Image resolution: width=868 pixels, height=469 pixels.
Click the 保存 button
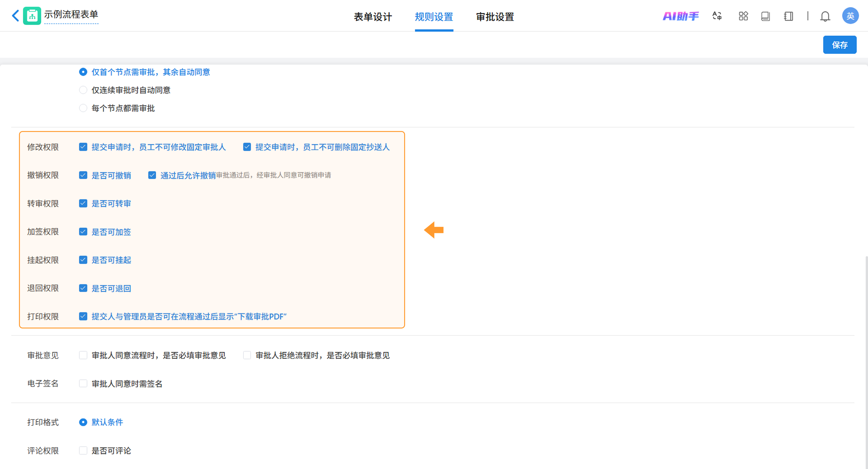pyautogui.click(x=839, y=45)
